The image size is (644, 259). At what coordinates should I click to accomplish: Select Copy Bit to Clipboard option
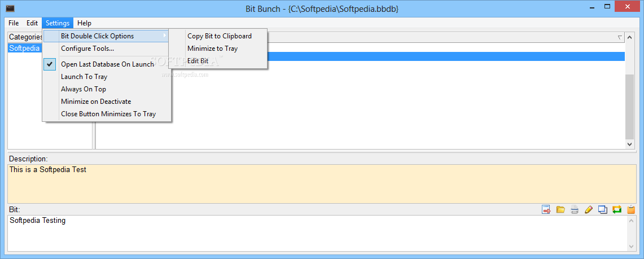point(218,36)
